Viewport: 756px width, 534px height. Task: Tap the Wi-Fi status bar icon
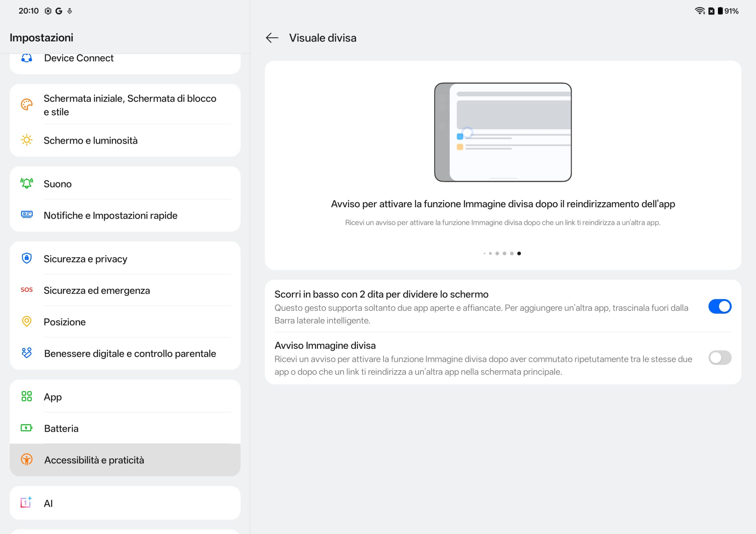pyautogui.click(x=699, y=11)
